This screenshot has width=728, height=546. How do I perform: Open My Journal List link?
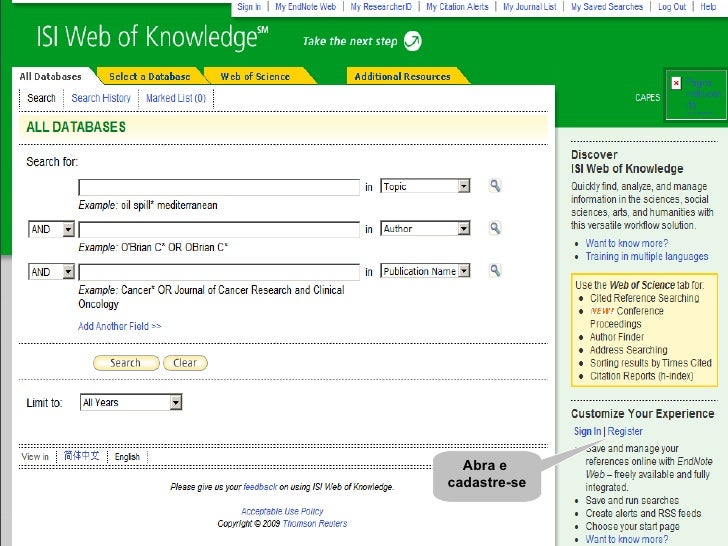pyautogui.click(x=530, y=6)
